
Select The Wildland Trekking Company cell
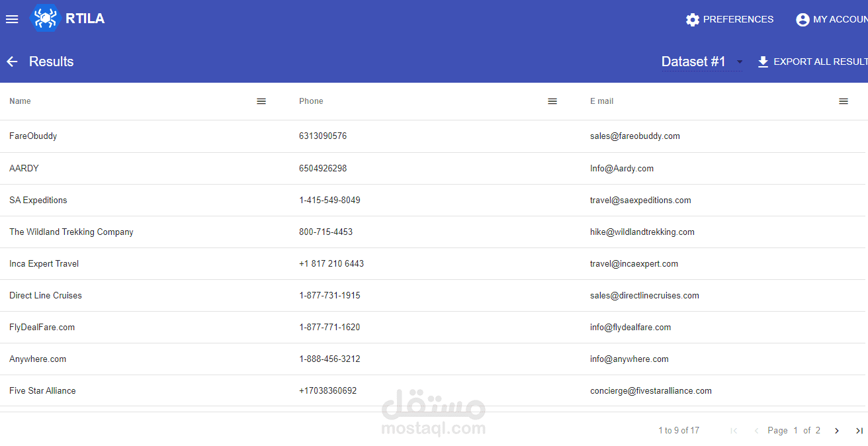[71, 232]
